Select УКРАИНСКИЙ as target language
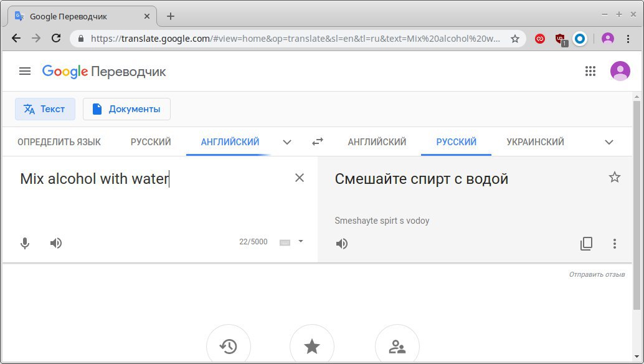This screenshot has width=644, height=364. [x=535, y=142]
